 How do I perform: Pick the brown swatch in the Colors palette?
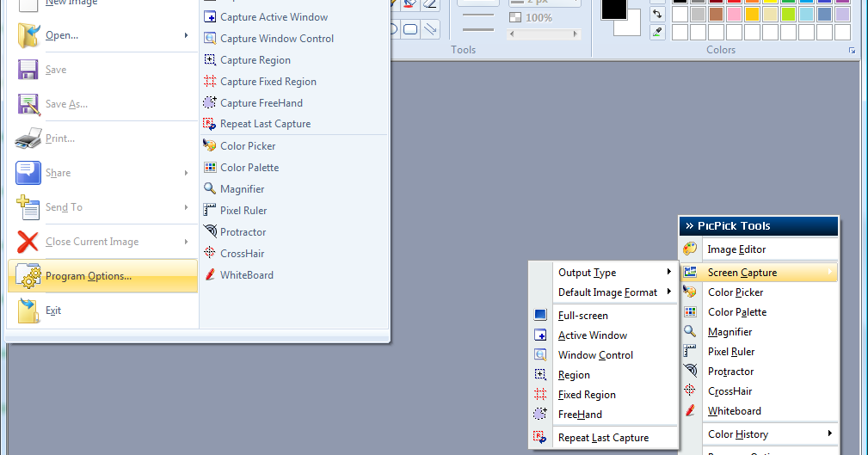[716, 14]
